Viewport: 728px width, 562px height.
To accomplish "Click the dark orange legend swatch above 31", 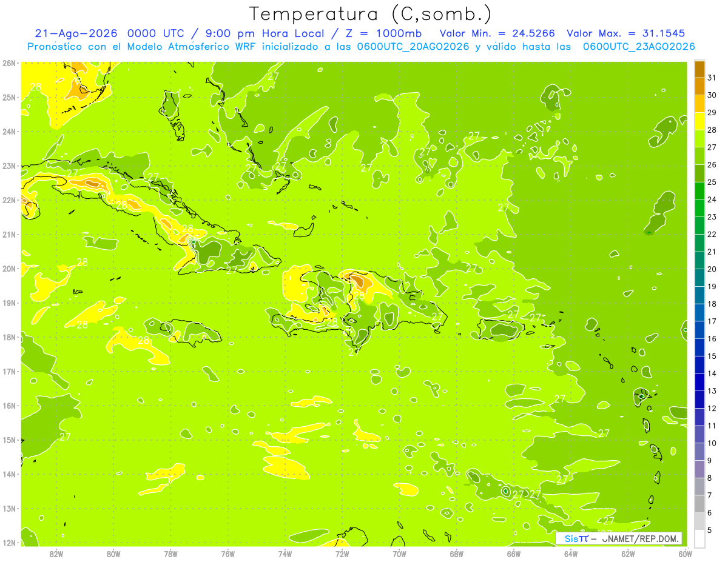I will pos(699,69).
